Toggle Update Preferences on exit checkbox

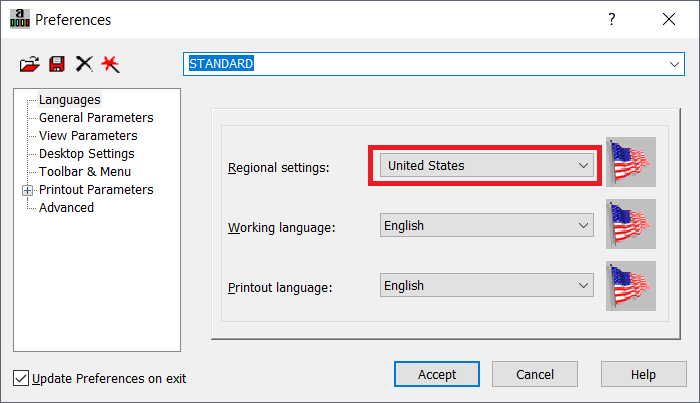pos(21,378)
